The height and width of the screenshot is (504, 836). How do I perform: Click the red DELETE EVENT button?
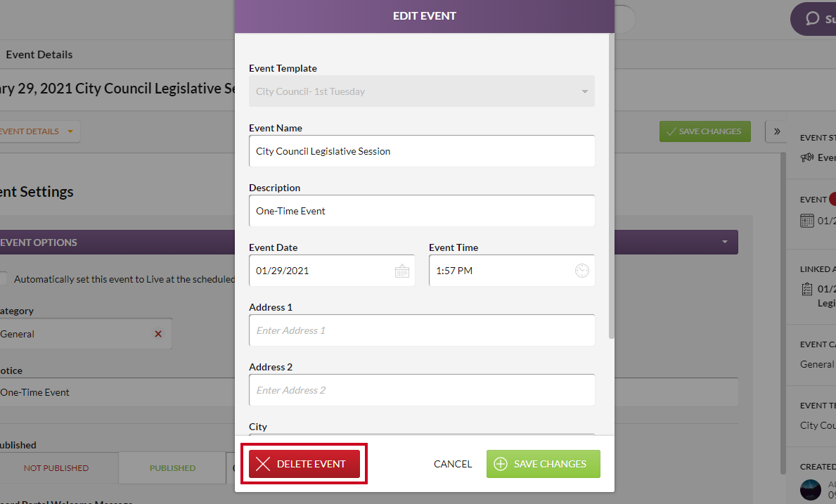coord(304,464)
